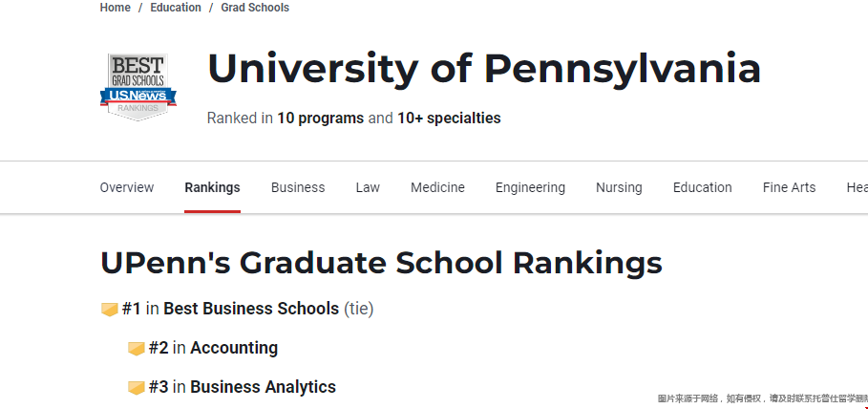Go to Home breadcrumb link
The image size is (868, 409).
tap(116, 8)
